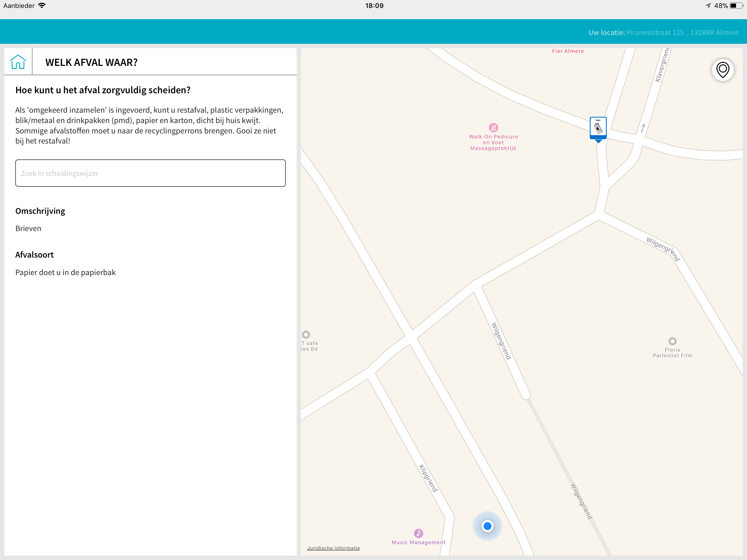Screen dimensions: 747x560
Task: Tap the Brieven description entry
Action: click(x=28, y=228)
